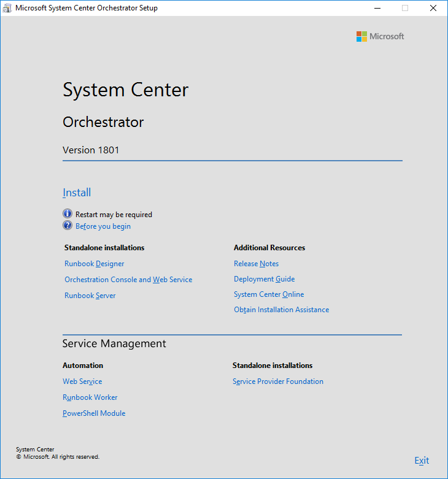Visit System Center Online

269,294
